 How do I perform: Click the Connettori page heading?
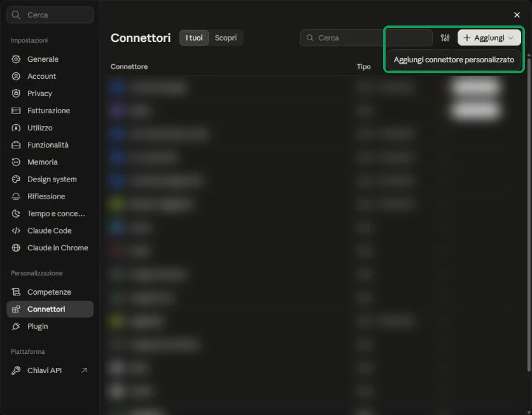click(x=141, y=38)
